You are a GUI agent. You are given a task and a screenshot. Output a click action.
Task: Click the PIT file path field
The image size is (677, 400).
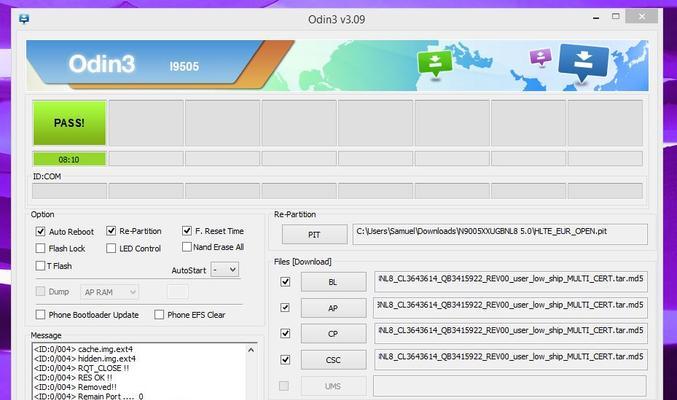pos(500,234)
